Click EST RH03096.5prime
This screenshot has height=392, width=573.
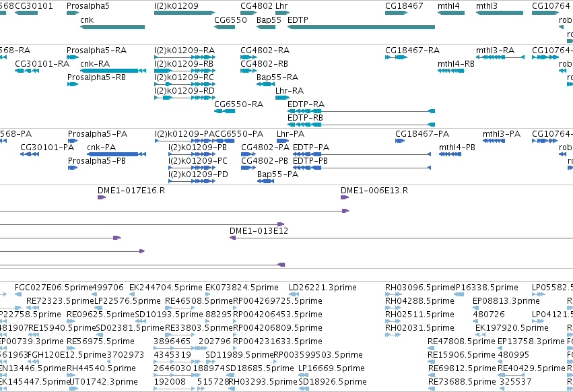tap(419, 288)
